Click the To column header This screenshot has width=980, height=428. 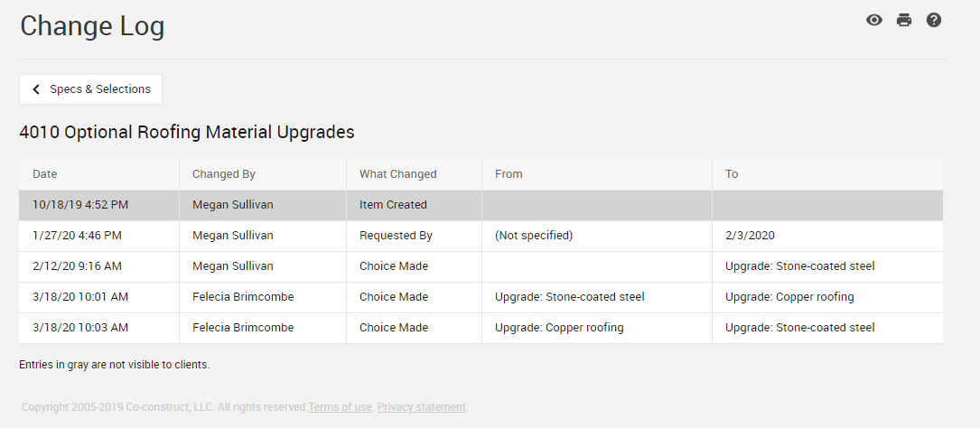(x=732, y=174)
